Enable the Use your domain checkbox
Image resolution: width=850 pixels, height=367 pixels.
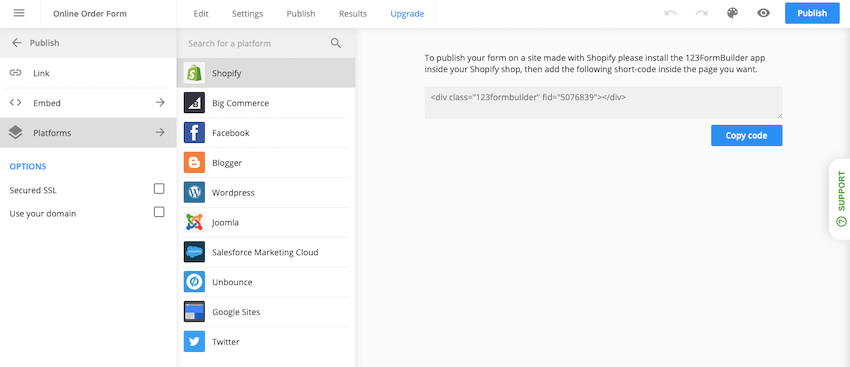[x=159, y=212]
